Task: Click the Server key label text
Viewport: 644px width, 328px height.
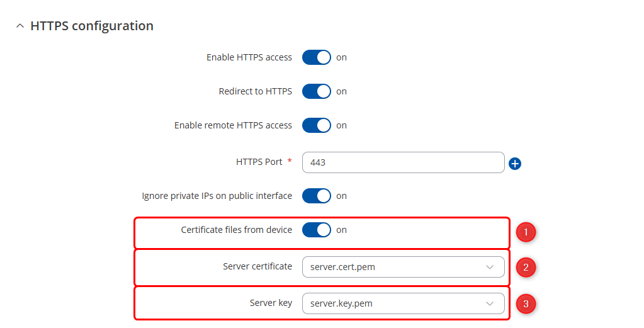Action: [x=271, y=303]
